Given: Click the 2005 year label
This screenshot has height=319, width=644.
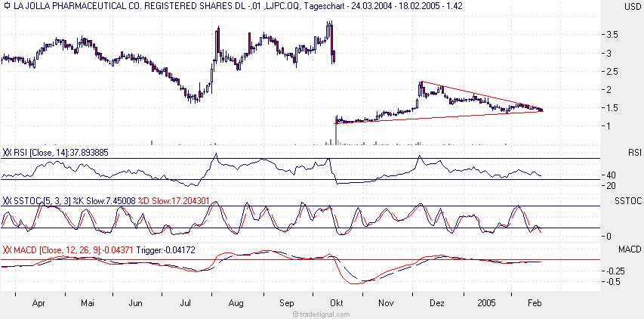Looking at the screenshot, I should click(487, 303).
